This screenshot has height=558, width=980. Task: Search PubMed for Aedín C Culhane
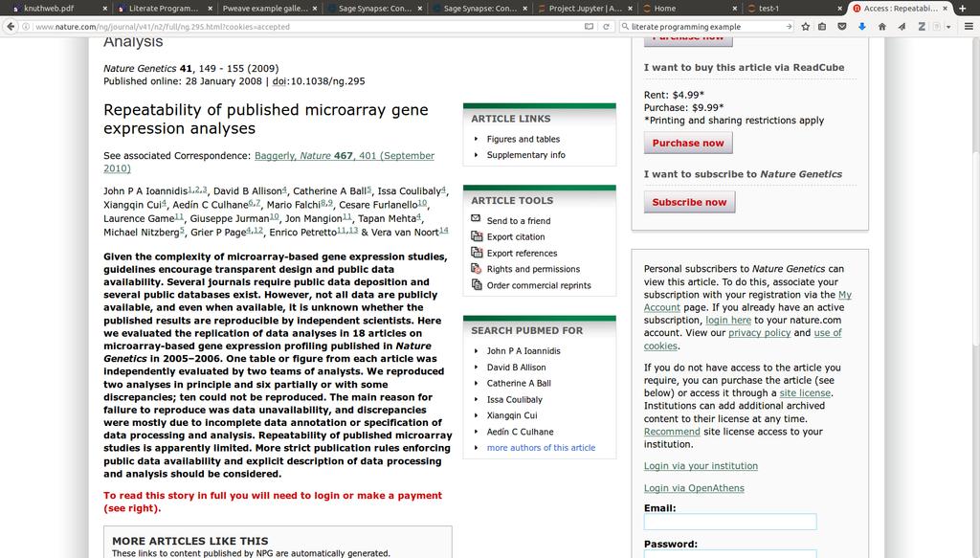(x=520, y=432)
